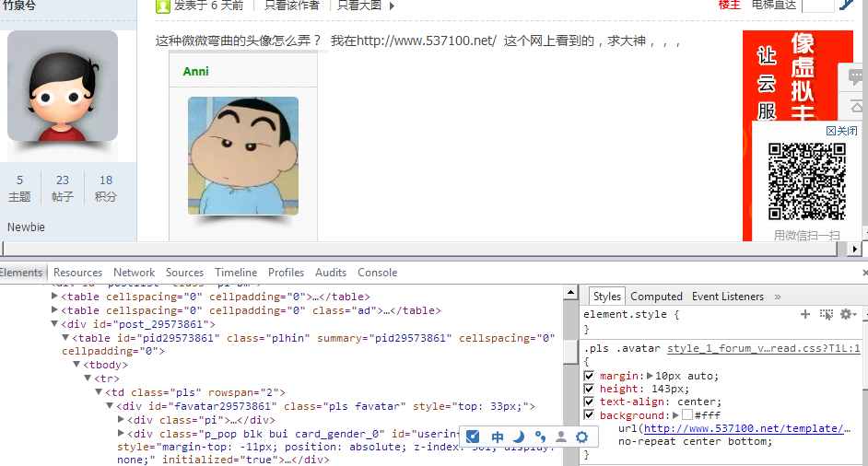
Task: Toggle Chinese/English mode on the IME bar
Action: pos(497,437)
